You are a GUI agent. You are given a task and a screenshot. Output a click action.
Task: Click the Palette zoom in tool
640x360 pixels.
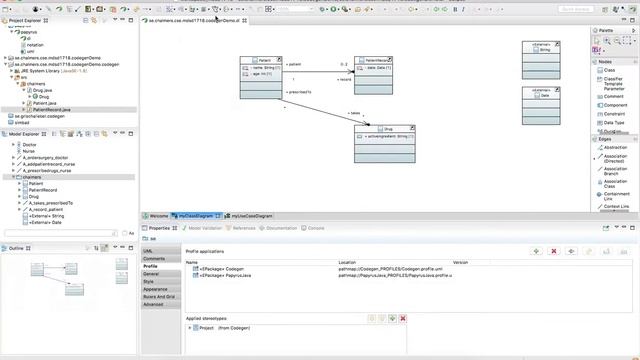tap(607, 40)
